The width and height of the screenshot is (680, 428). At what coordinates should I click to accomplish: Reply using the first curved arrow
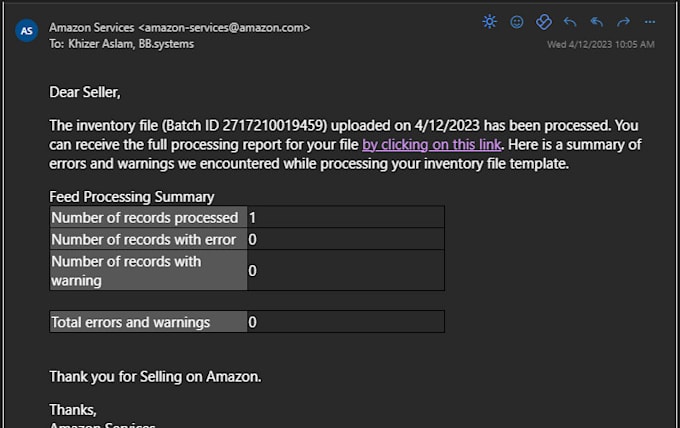570,22
